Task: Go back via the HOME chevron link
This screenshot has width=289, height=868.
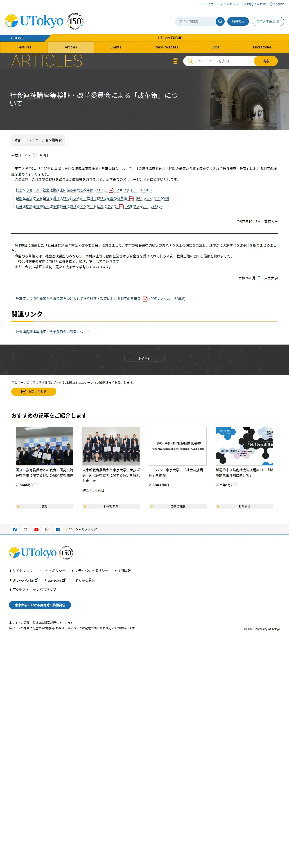Action: click(x=17, y=38)
